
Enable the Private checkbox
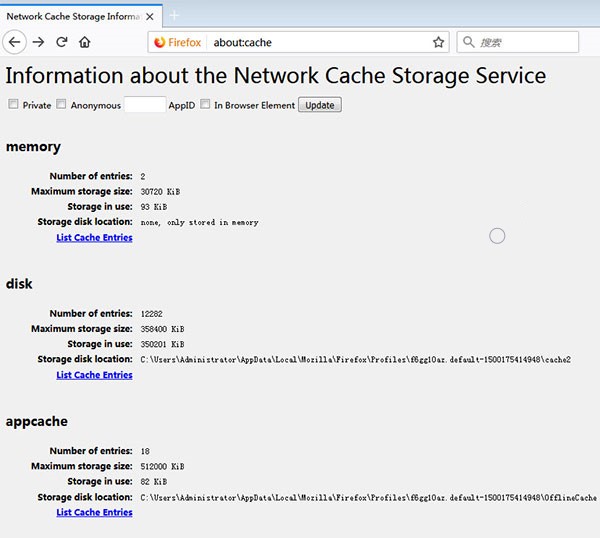pyautogui.click(x=13, y=104)
